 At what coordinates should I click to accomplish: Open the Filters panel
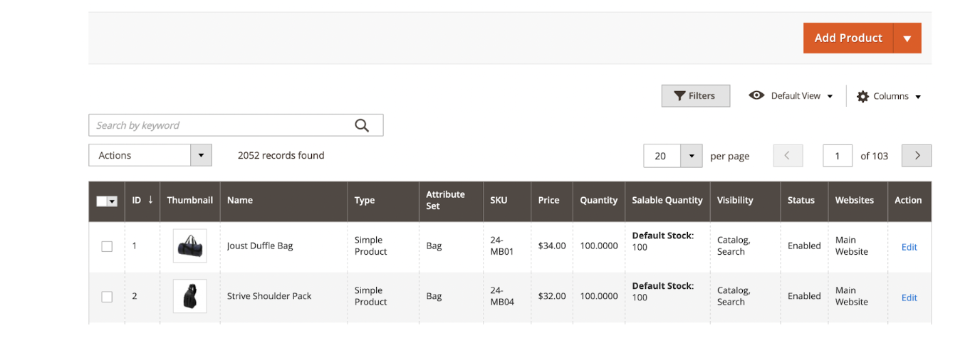pos(695,96)
